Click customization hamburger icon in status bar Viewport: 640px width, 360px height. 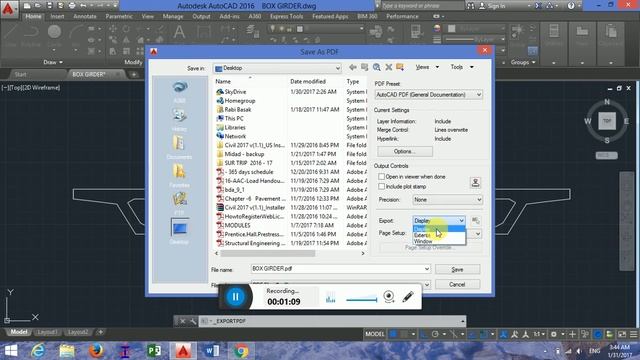(x=633, y=334)
